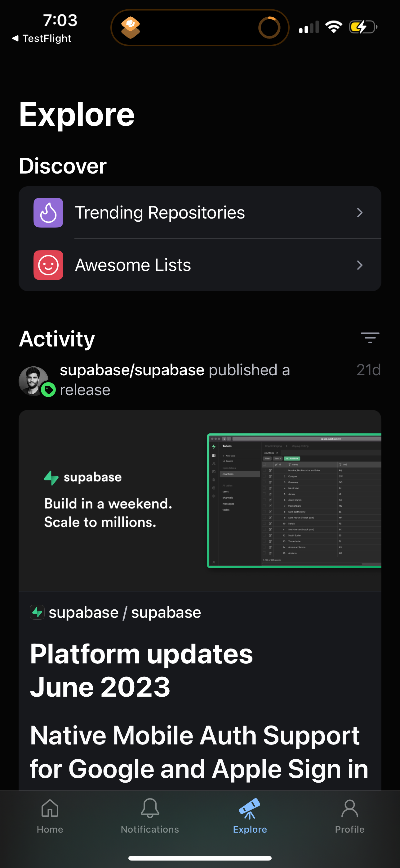The image size is (400, 868).
Task: Tap the back arrow to TestFlight
Action: [15, 38]
